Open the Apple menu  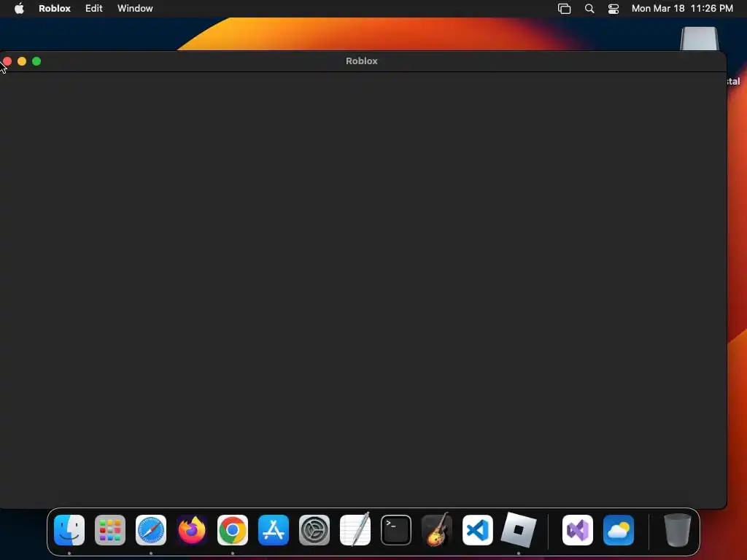tap(19, 9)
